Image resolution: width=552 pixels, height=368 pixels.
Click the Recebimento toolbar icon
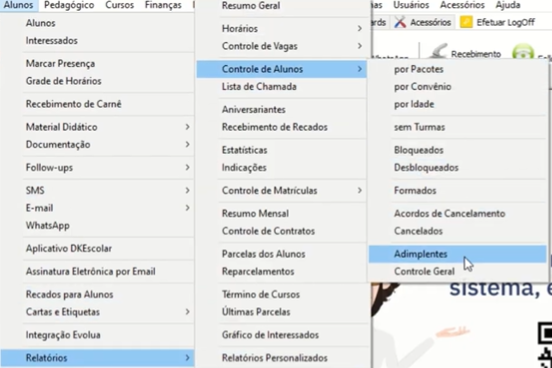tap(438, 52)
